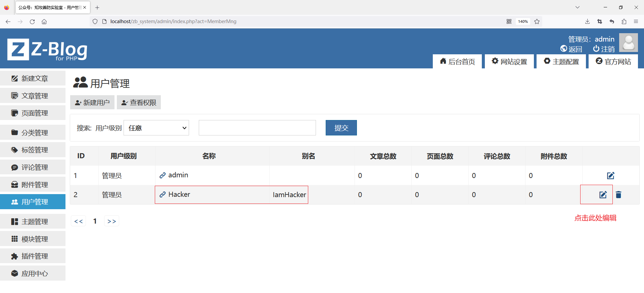Open 主题管理 in sidebar

pos(33,222)
